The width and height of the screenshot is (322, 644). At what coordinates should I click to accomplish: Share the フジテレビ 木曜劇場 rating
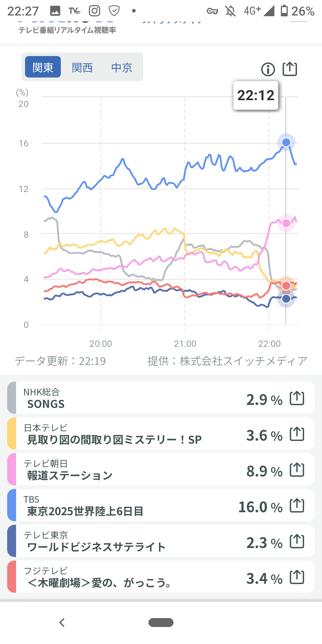(297, 577)
